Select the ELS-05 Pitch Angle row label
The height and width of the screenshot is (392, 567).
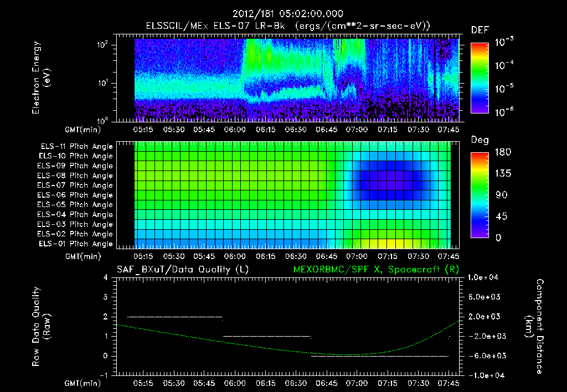tap(75, 205)
